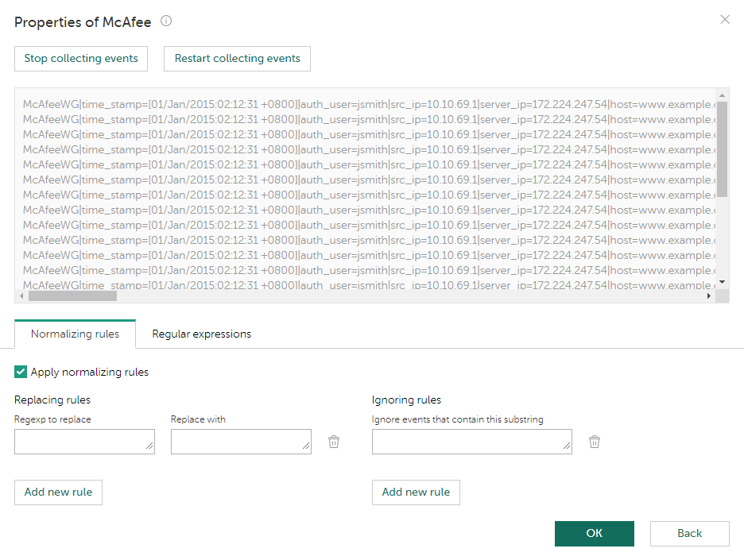The image size is (744, 560).
Task: Delete the ignoring rule using its trash icon
Action: tap(594, 441)
